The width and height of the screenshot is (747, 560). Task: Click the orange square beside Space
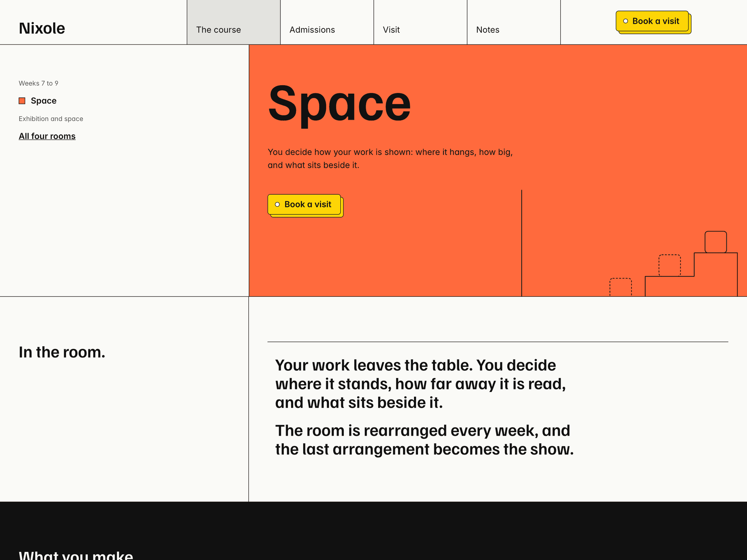coord(22,101)
